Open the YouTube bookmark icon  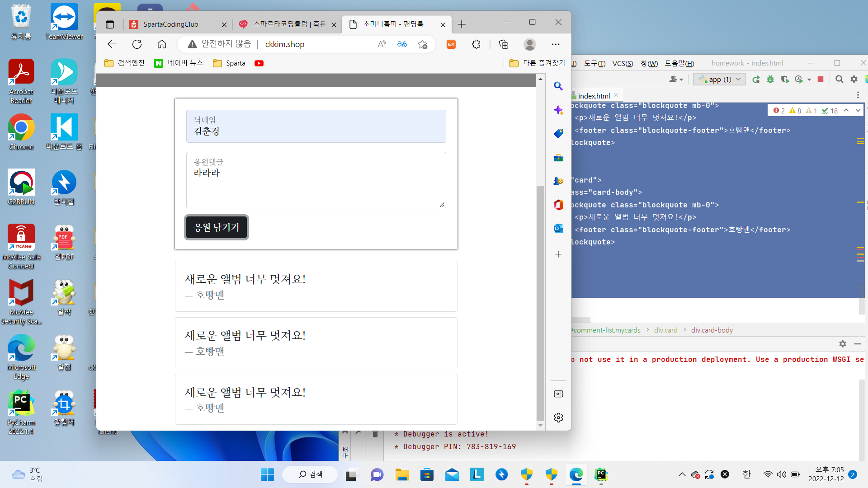(259, 63)
